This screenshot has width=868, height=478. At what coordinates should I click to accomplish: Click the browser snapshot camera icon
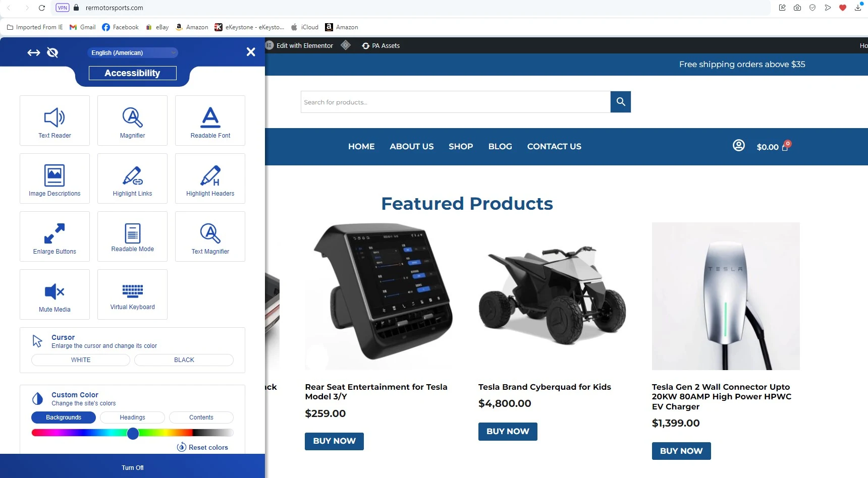(x=797, y=8)
